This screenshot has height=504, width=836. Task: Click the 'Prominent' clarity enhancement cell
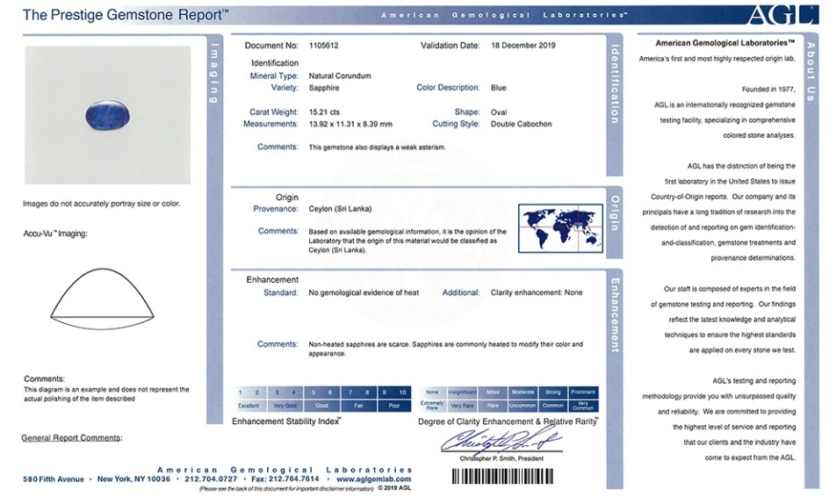pos(583,392)
